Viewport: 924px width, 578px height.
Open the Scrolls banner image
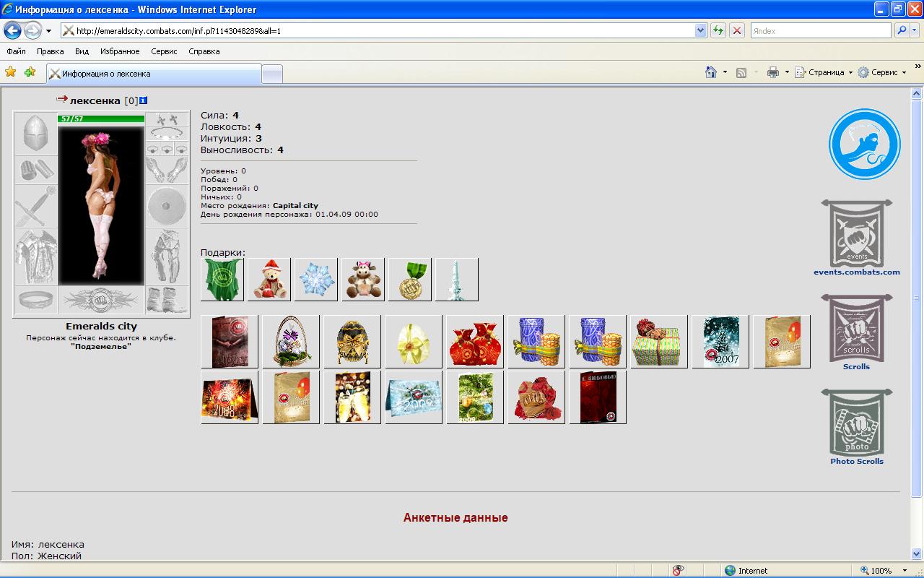pyautogui.click(x=857, y=327)
